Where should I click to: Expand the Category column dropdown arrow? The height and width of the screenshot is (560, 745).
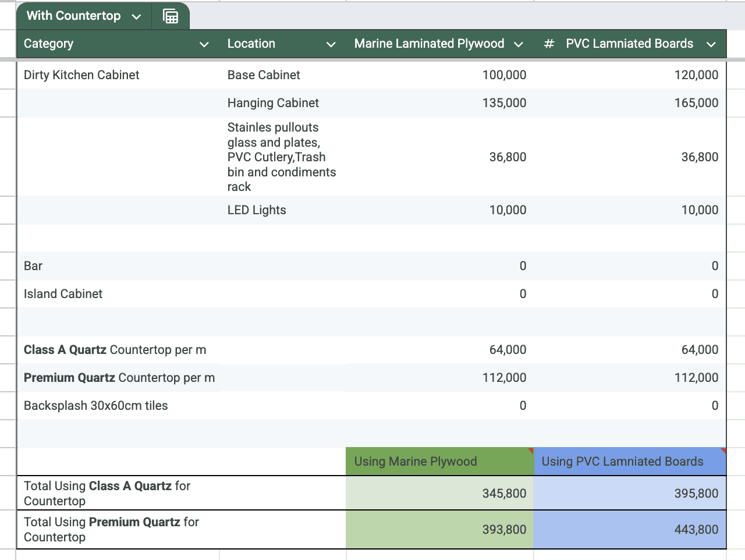pos(204,45)
